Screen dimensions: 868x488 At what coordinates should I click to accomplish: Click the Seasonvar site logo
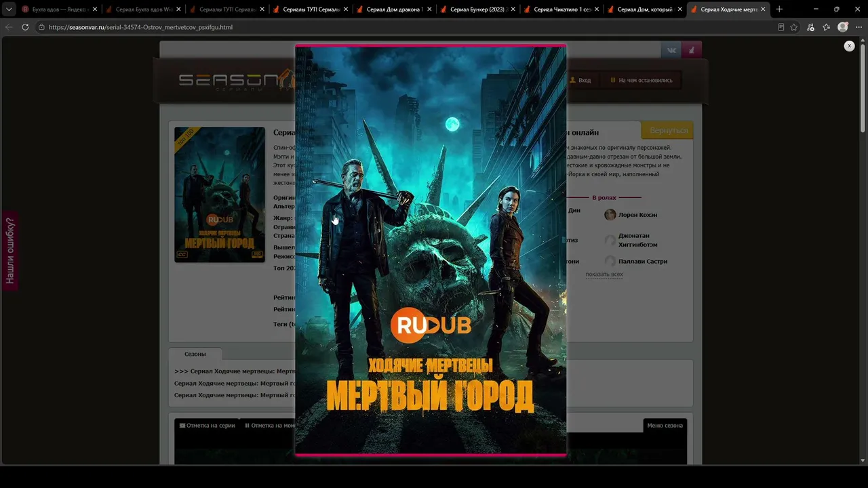coord(235,81)
